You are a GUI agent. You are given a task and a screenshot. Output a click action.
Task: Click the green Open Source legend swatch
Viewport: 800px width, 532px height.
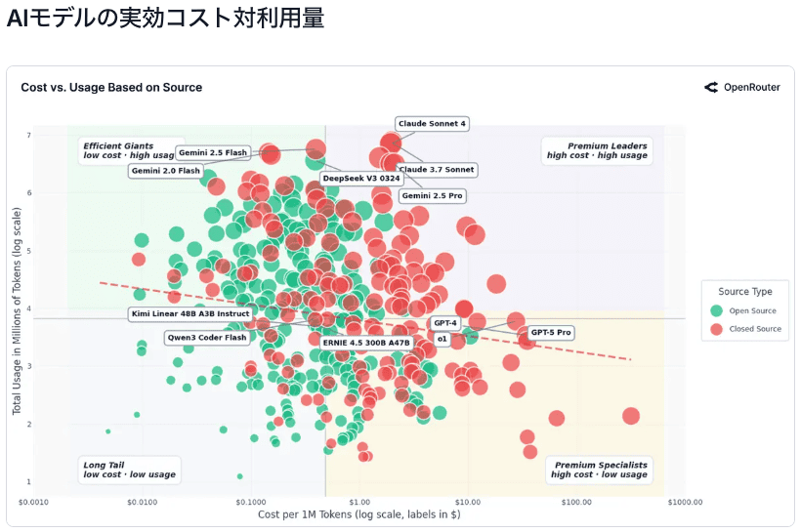pyautogui.click(x=716, y=311)
